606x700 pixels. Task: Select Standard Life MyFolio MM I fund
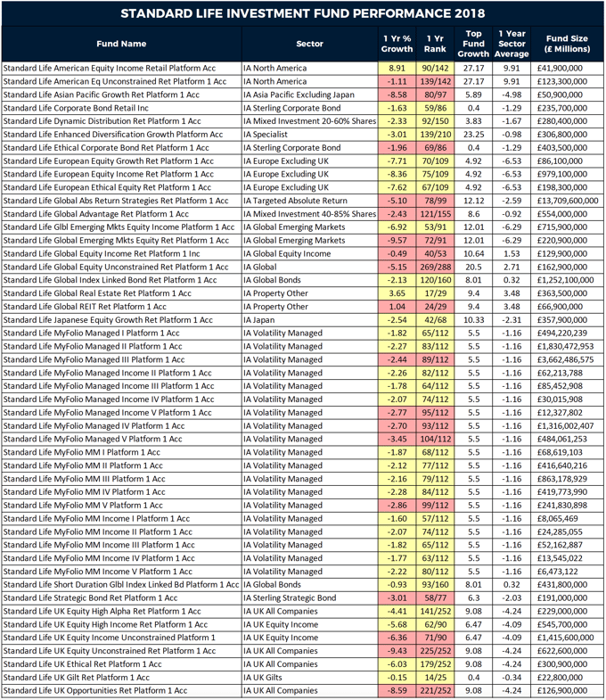coord(82,452)
